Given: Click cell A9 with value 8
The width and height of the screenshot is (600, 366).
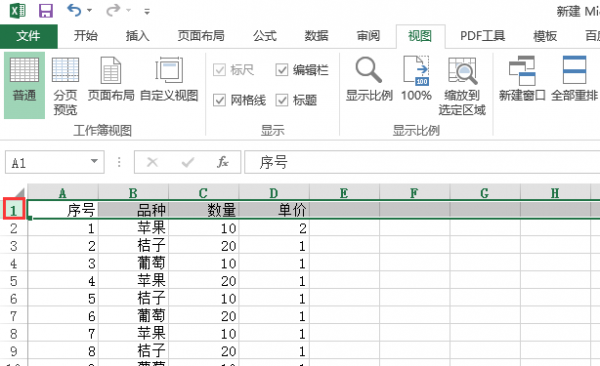Looking at the screenshot, I should [x=63, y=351].
